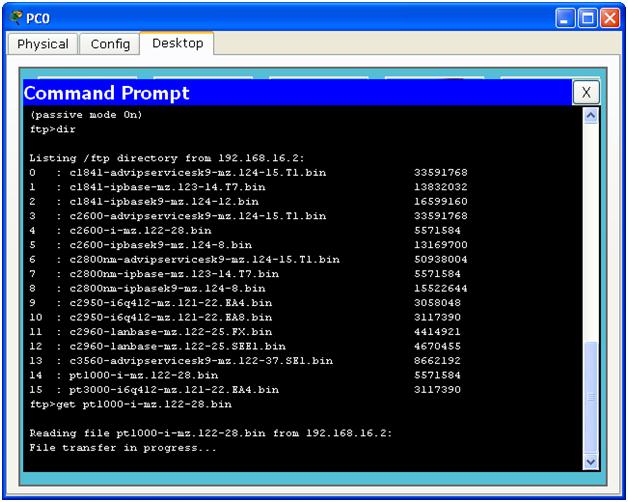Click file c2600-i-mz.122-28.bin
The image size is (628, 502).
tap(140, 230)
